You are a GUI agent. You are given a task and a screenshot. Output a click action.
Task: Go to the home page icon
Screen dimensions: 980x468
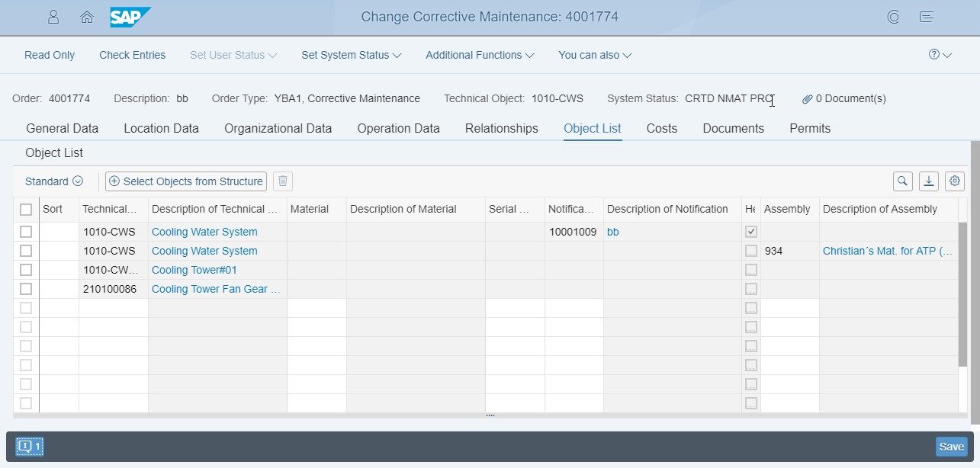pos(87,17)
